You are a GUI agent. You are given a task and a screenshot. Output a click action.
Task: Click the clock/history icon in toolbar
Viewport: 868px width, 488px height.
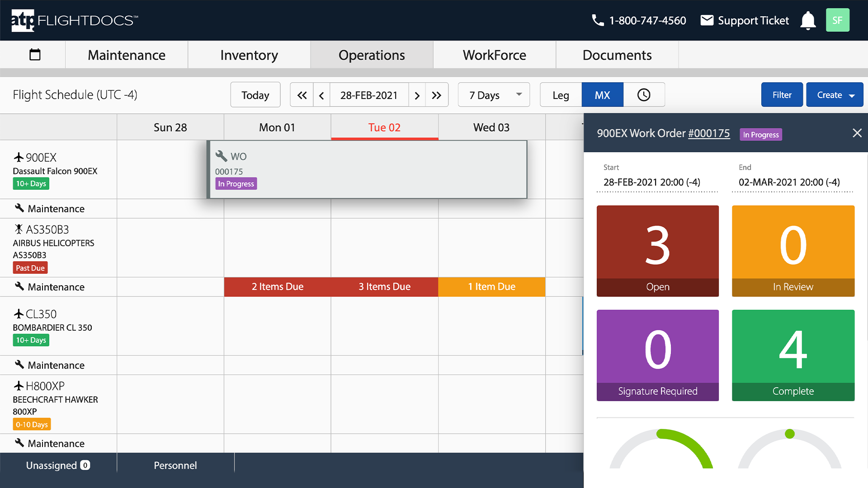pyautogui.click(x=643, y=95)
